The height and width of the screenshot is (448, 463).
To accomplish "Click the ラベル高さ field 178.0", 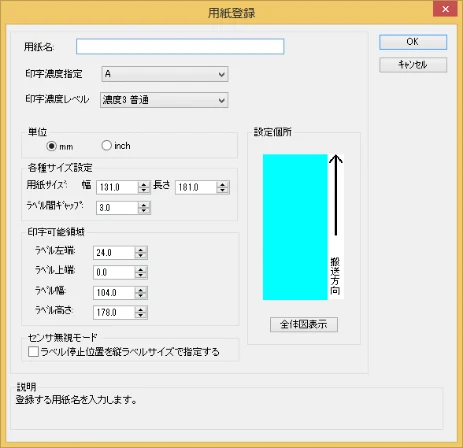I will (114, 312).
